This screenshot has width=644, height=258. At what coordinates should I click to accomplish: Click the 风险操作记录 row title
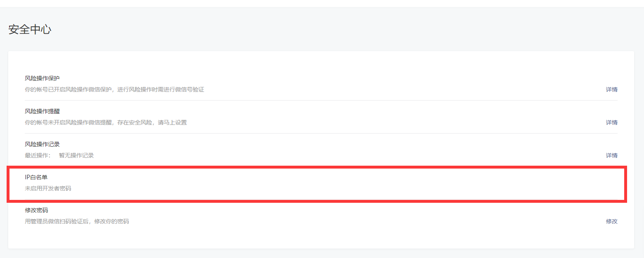[43, 144]
